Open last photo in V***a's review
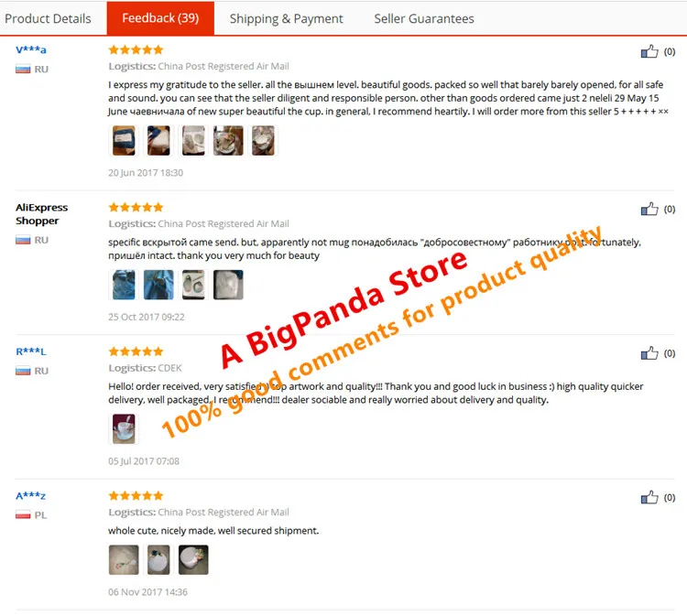Image resolution: width=687 pixels, height=616 pixels. pos(263,141)
